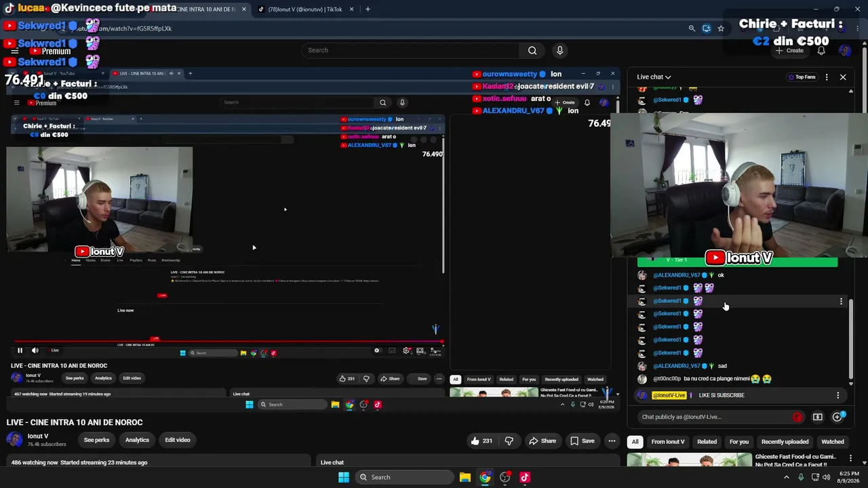
Task: Click the Edit video button
Action: coord(178,440)
